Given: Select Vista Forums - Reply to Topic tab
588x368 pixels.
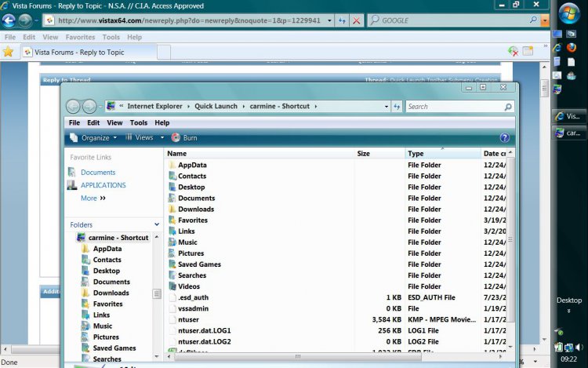Looking at the screenshot, I should 88,52.
